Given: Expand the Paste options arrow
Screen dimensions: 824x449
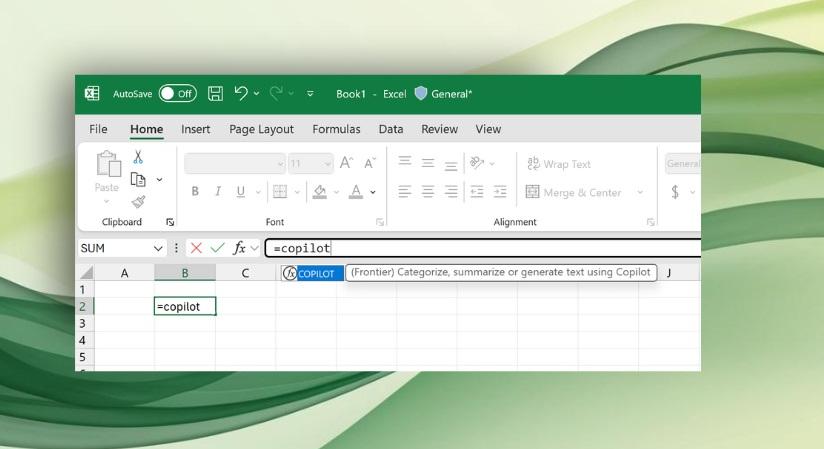Looking at the screenshot, I should [107, 201].
